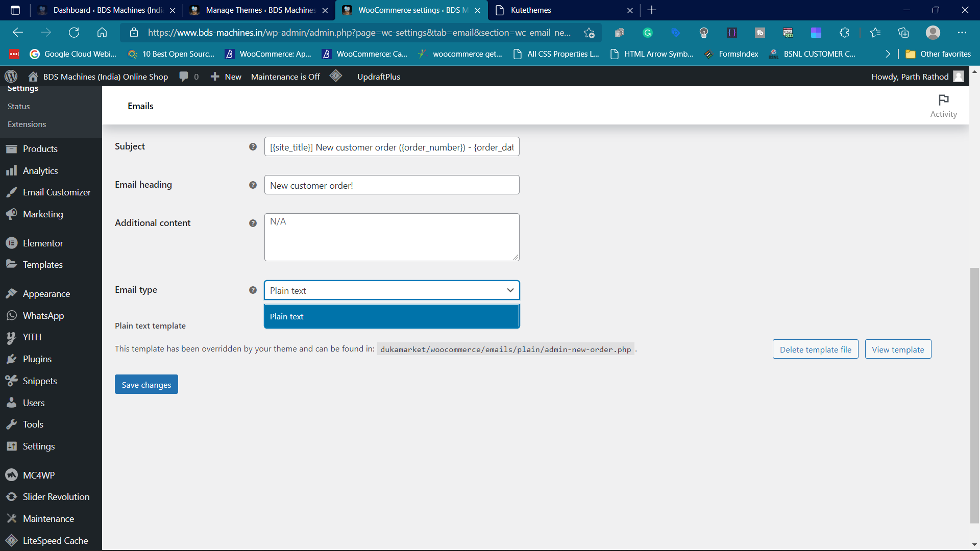Show help tooltip for Additional content

click(253, 223)
